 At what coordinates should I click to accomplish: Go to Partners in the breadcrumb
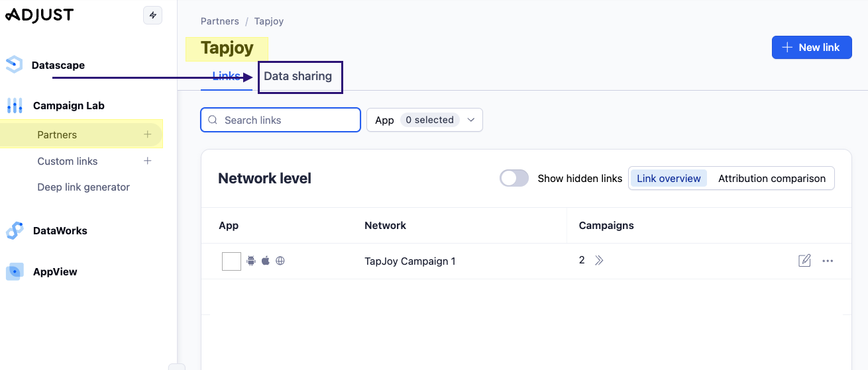219,21
